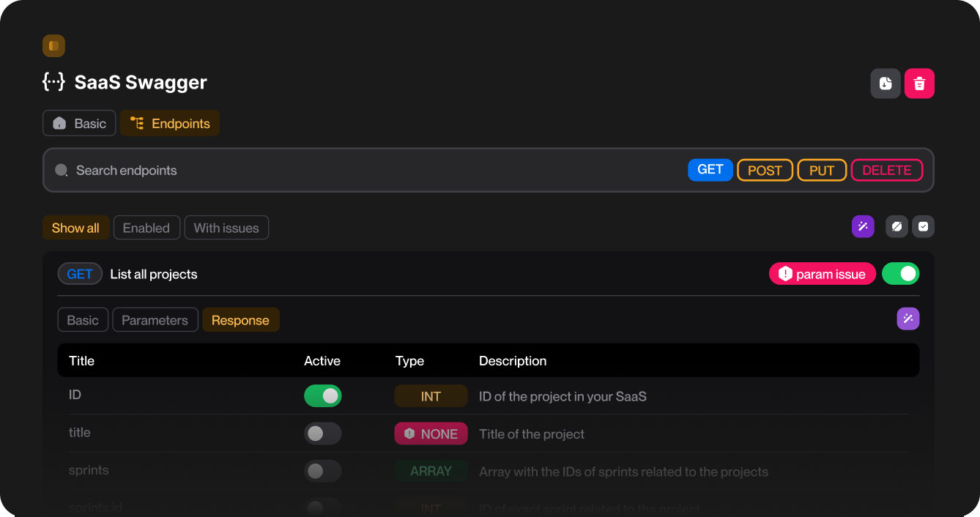
Task: Open the Basic top tab
Action: pyautogui.click(x=79, y=123)
